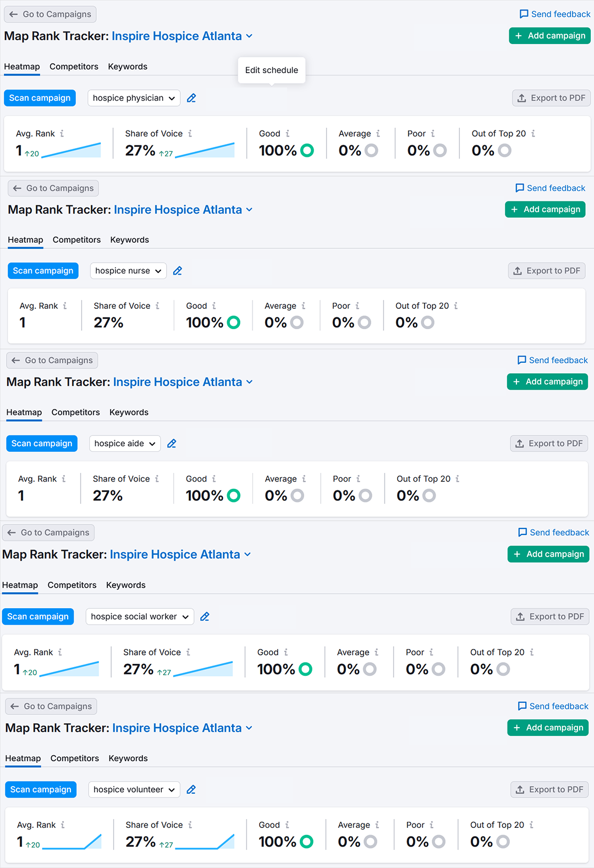This screenshot has height=868, width=594.
Task: Click Out of Top 20 info icon in hospice volunteer panel
Action: pyautogui.click(x=531, y=825)
